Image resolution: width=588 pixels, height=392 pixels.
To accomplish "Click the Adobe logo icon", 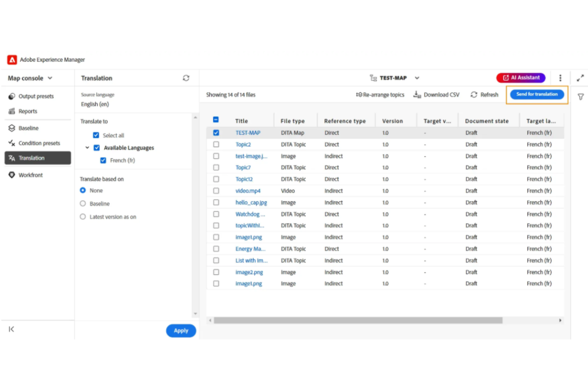I will pos(12,60).
